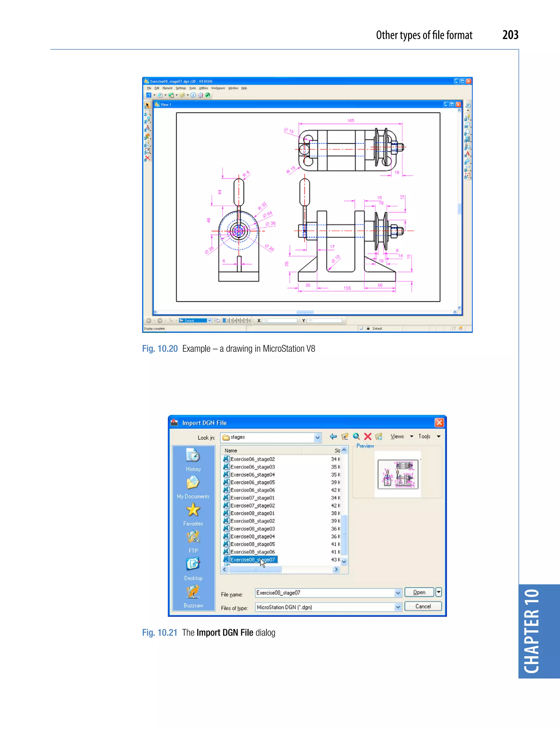The height and width of the screenshot is (729, 560).
Task: Close the Import DGN File dialog
Action: click(x=439, y=423)
